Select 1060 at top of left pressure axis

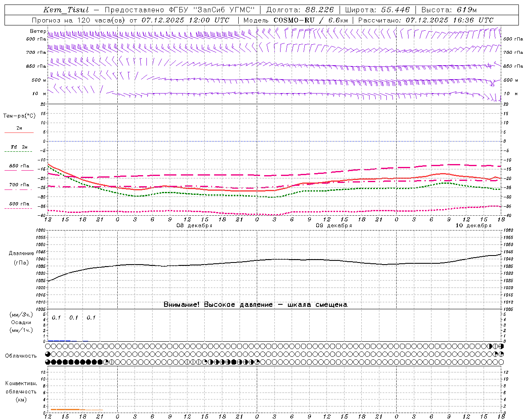pyautogui.click(x=41, y=231)
